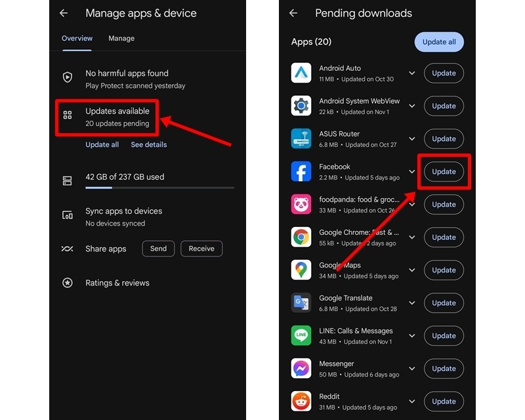Open the No harmful apps found entry

tap(148, 79)
